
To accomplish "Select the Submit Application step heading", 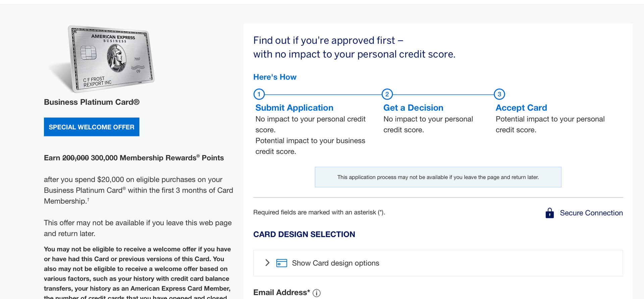I will [x=294, y=108].
